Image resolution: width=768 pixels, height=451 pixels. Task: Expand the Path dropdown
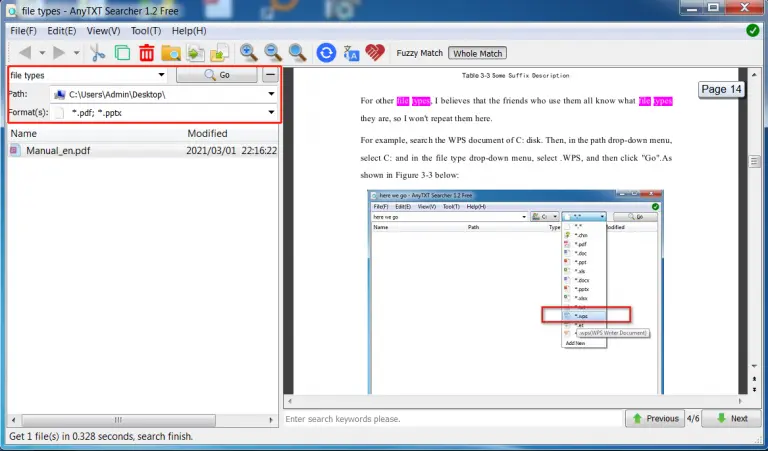pos(271,94)
